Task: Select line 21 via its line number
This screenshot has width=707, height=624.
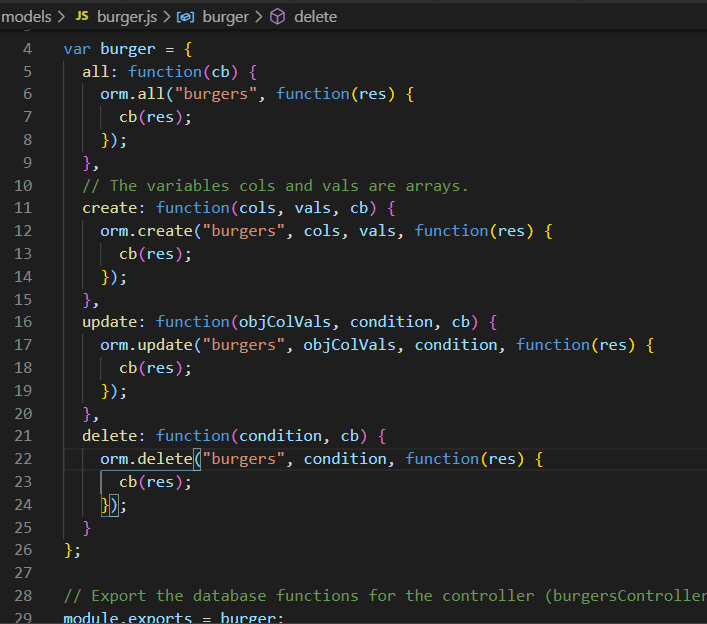Action: point(23,435)
